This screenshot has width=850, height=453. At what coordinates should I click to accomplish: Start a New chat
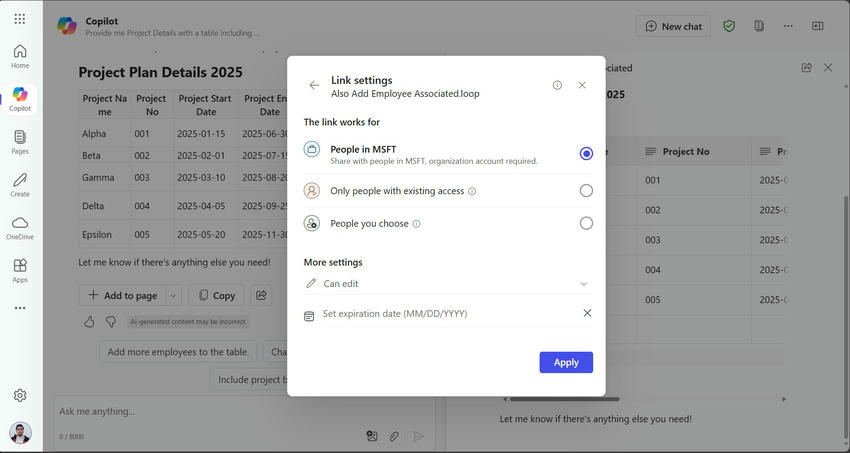pos(673,26)
